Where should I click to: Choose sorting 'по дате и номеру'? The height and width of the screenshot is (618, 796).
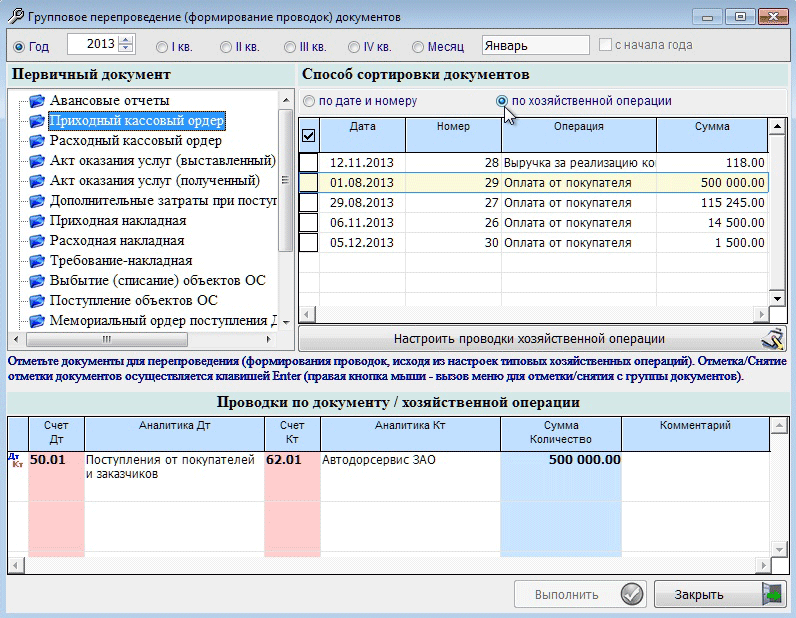click(x=309, y=101)
